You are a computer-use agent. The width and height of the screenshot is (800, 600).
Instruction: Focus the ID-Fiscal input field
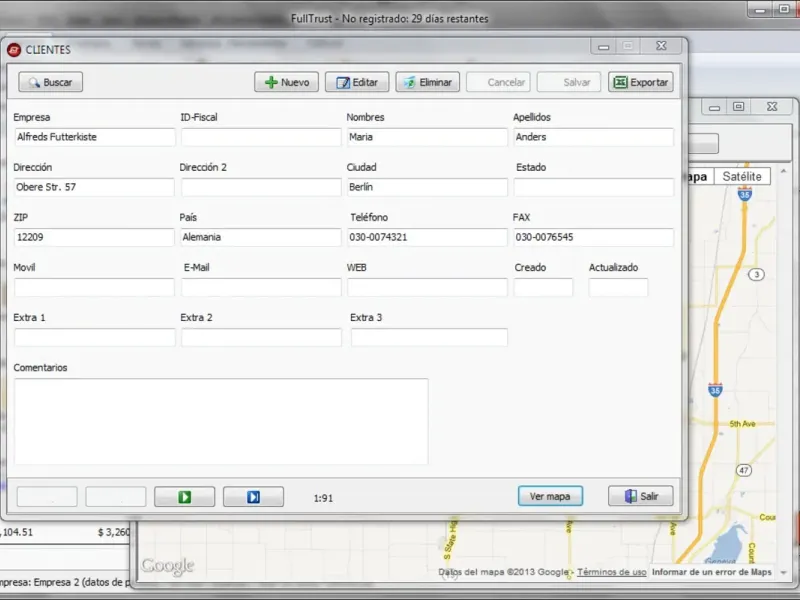[x=261, y=137]
